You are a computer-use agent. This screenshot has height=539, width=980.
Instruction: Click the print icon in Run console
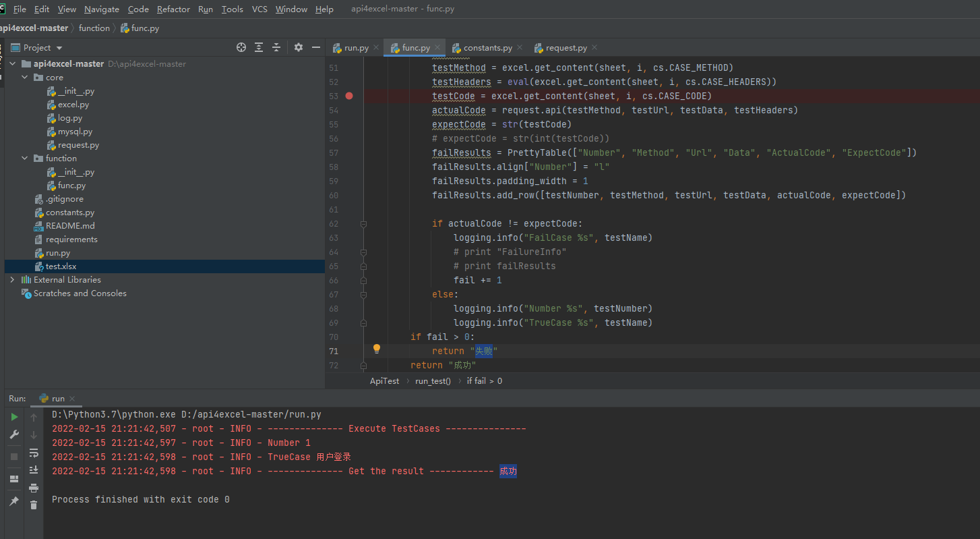click(34, 488)
